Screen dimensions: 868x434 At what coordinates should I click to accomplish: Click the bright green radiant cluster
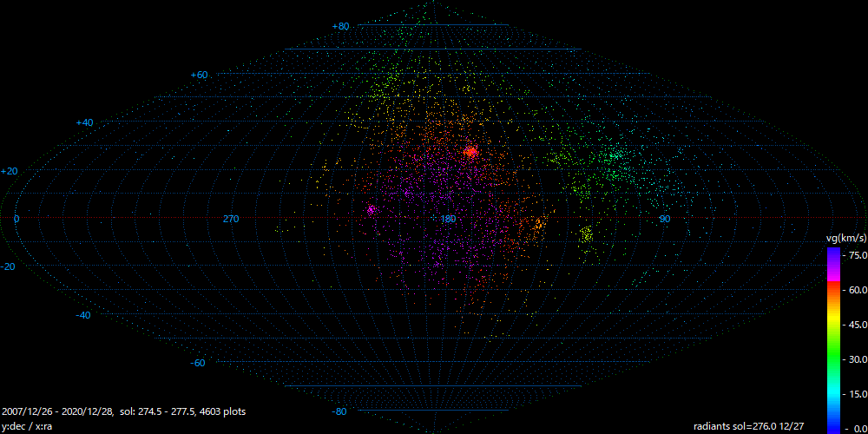pos(614,156)
